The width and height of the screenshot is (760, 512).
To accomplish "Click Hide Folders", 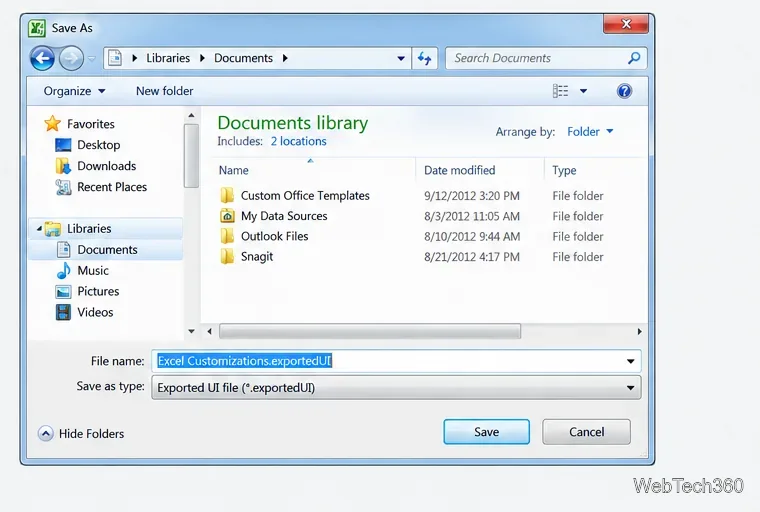I will [x=81, y=433].
